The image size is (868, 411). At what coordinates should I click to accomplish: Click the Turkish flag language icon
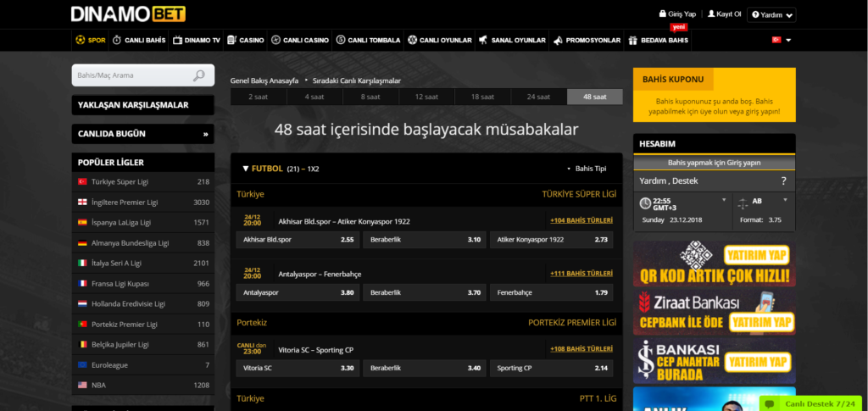point(776,40)
